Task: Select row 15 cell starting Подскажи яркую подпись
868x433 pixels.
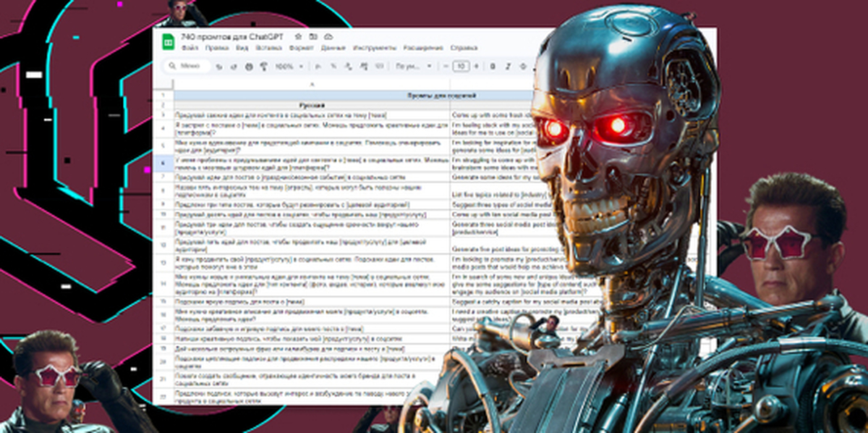Action: [311, 300]
